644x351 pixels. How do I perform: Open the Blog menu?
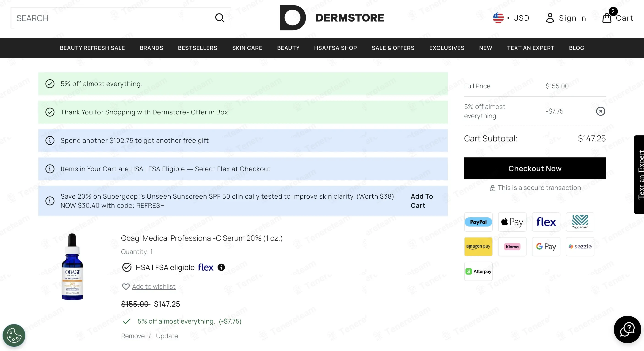click(x=576, y=48)
